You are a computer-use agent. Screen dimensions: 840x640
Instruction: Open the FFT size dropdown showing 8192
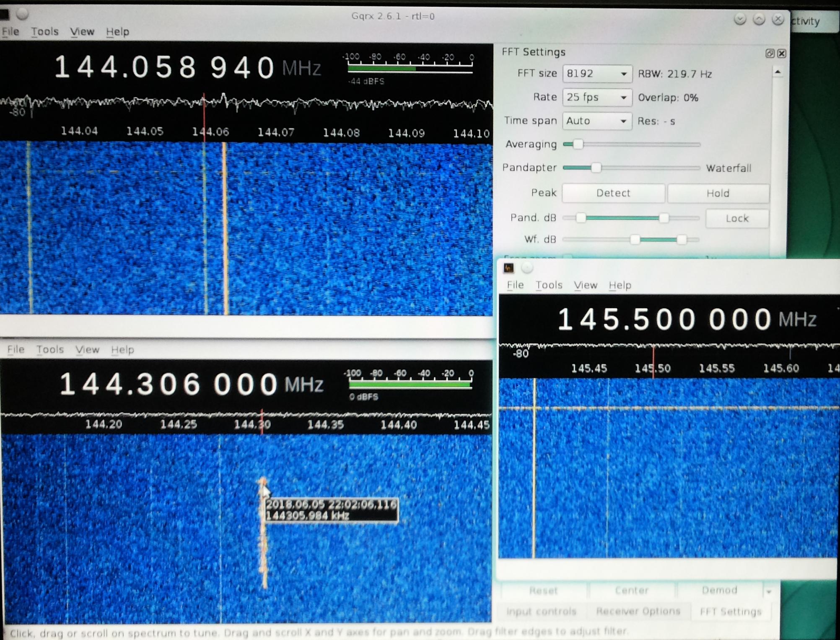pos(597,74)
